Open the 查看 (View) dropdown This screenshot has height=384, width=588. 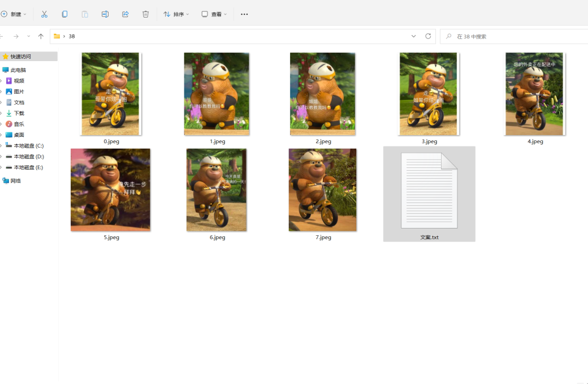coord(214,14)
